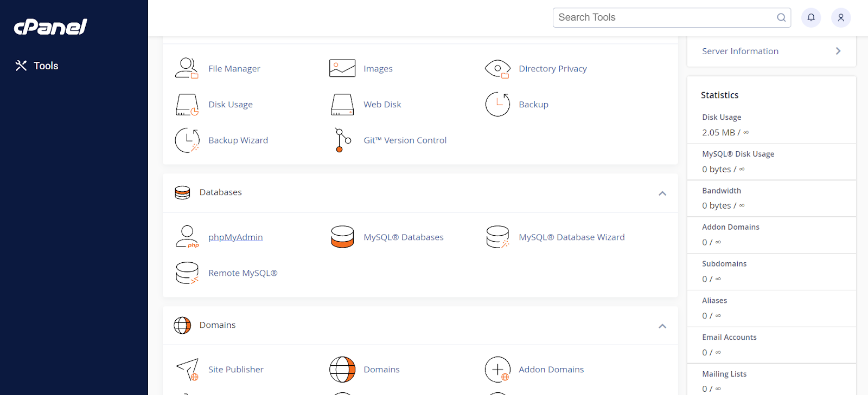868x395 pixels.
Task: Click the MySQL Databases icon
Action: click(x=342, y=237)
